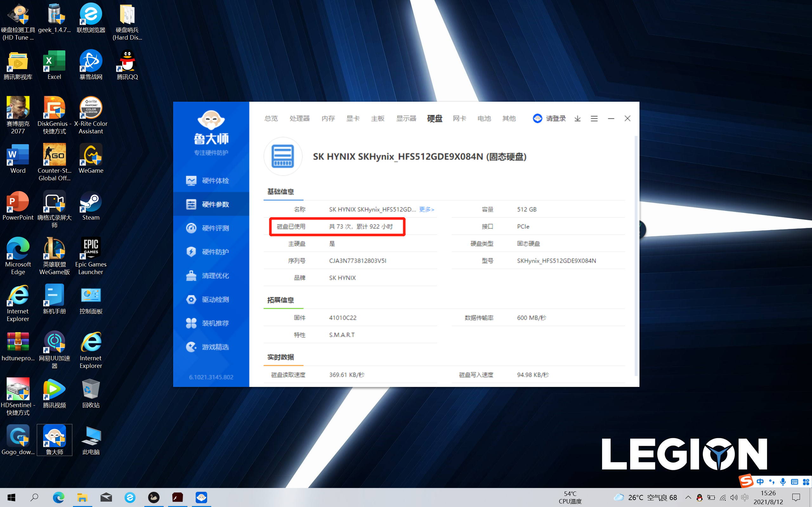Browse 游戏精选 from the sidebar
Screen dimensions: 812x507
211,347
